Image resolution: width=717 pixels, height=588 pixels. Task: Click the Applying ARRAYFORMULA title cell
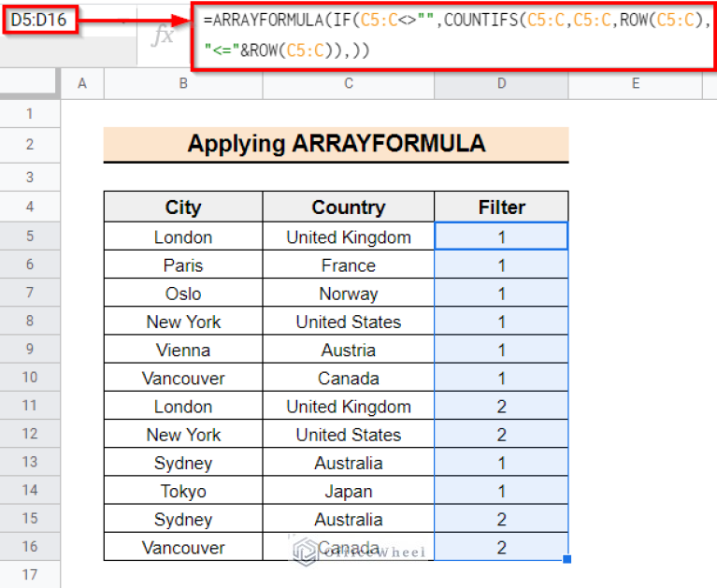point(336,144)
